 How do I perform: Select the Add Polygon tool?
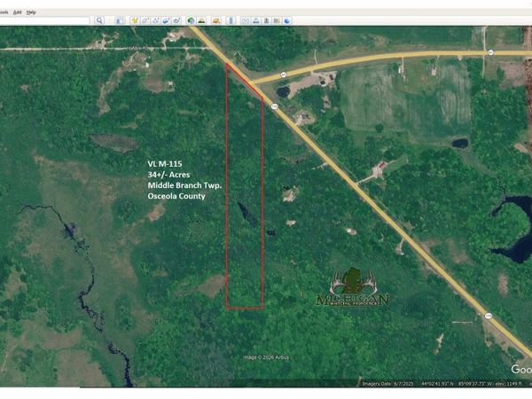click(x=145, y=20)
